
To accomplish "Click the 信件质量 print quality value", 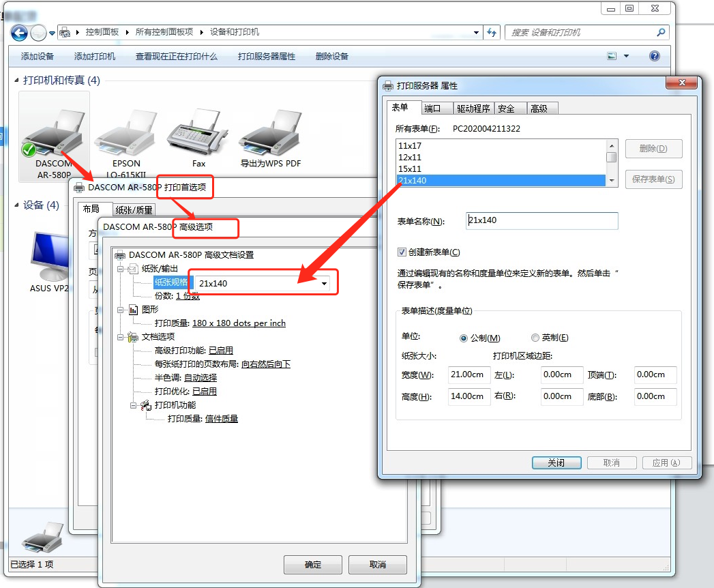I will tap(222, 419).
